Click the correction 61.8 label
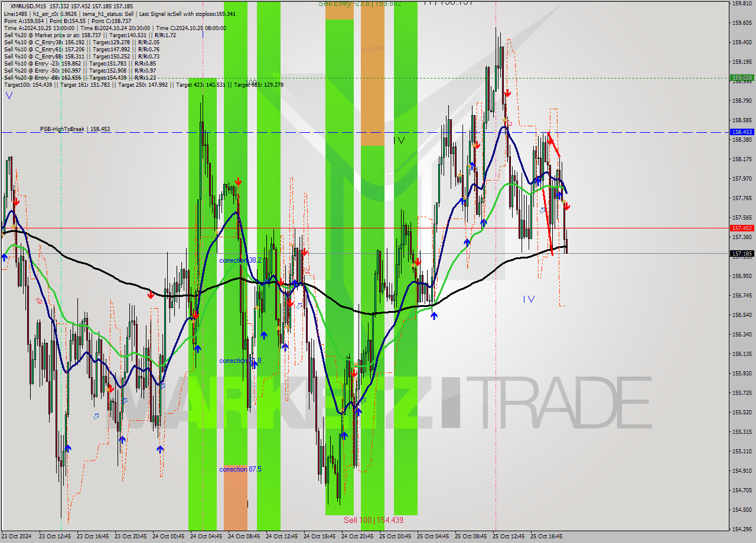 240,361
